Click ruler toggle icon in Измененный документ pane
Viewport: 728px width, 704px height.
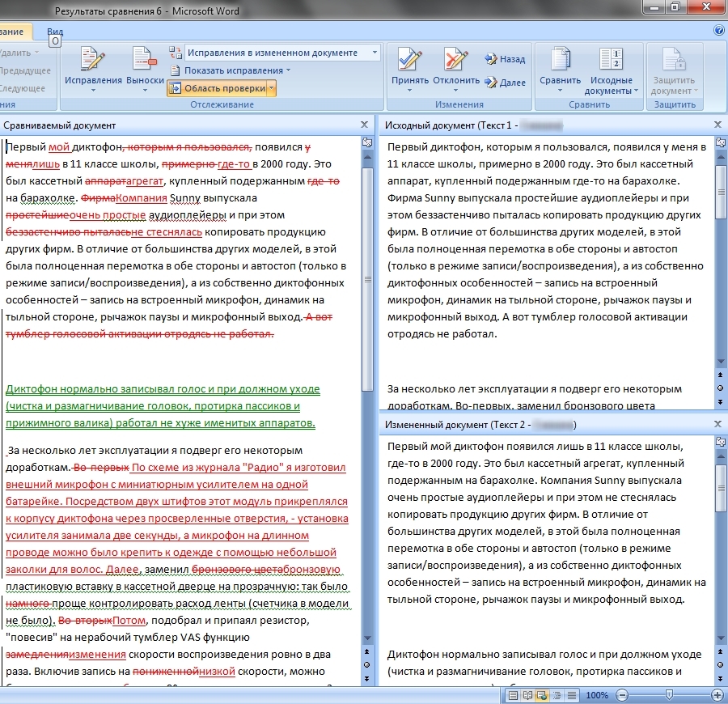(x=721, y=442)
